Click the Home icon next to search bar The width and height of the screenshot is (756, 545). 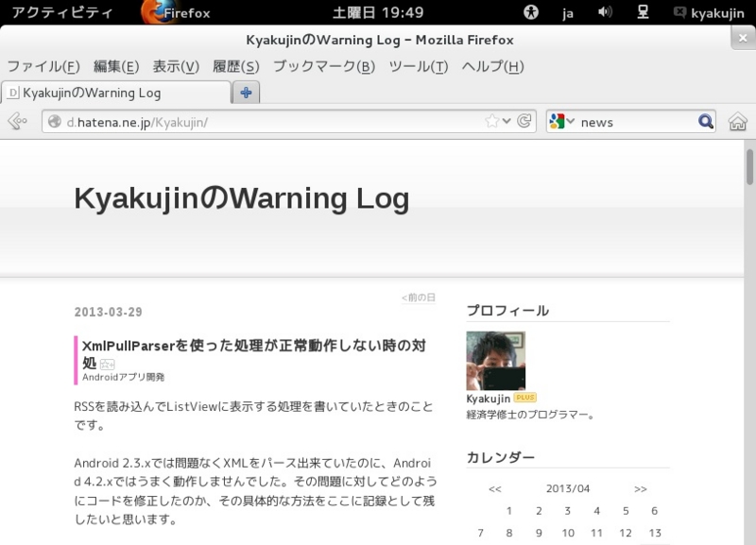click(x=736, y=121)
